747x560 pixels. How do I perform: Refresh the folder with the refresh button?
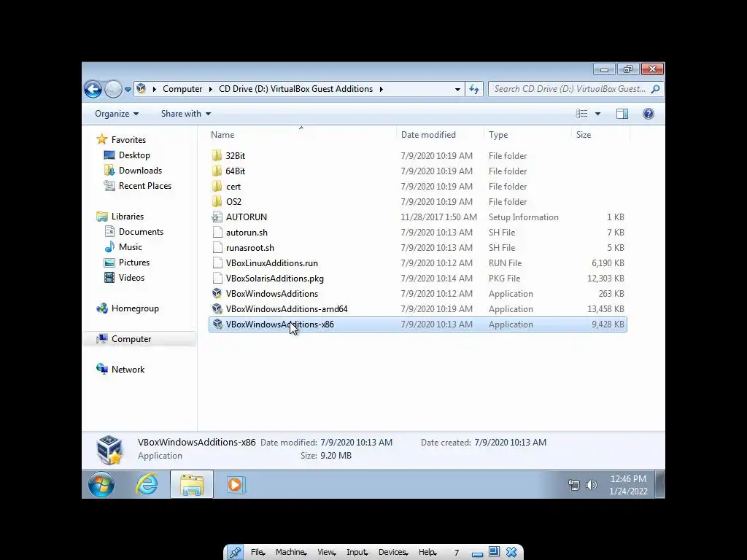coord(474,89)
